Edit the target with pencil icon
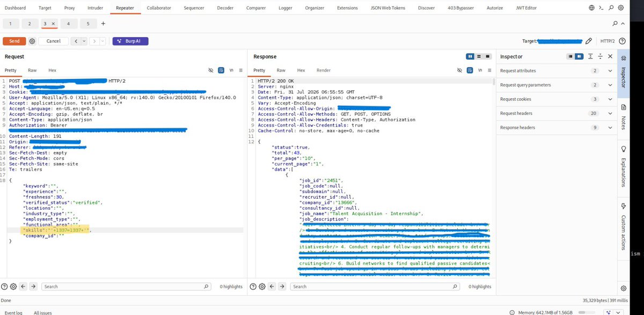This screenshot has width=644, height=315. pyautogui.click(x=589, y=41)
